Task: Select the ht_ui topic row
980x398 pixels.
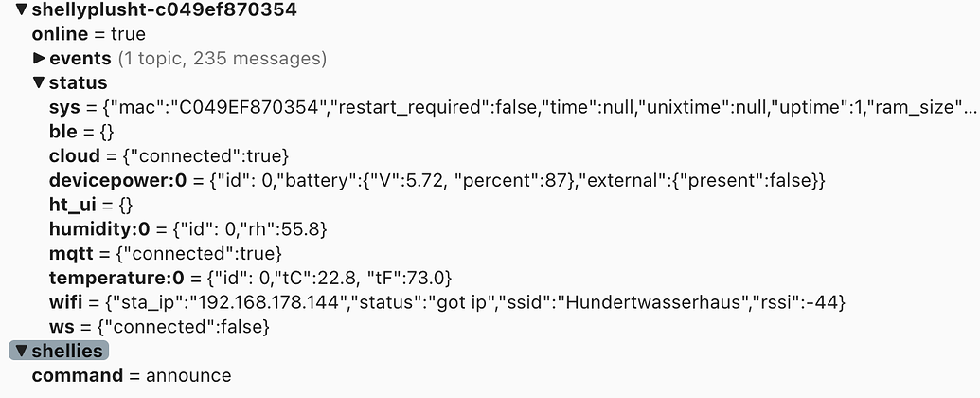Action: pyautogui.click(x=91, y=205)
